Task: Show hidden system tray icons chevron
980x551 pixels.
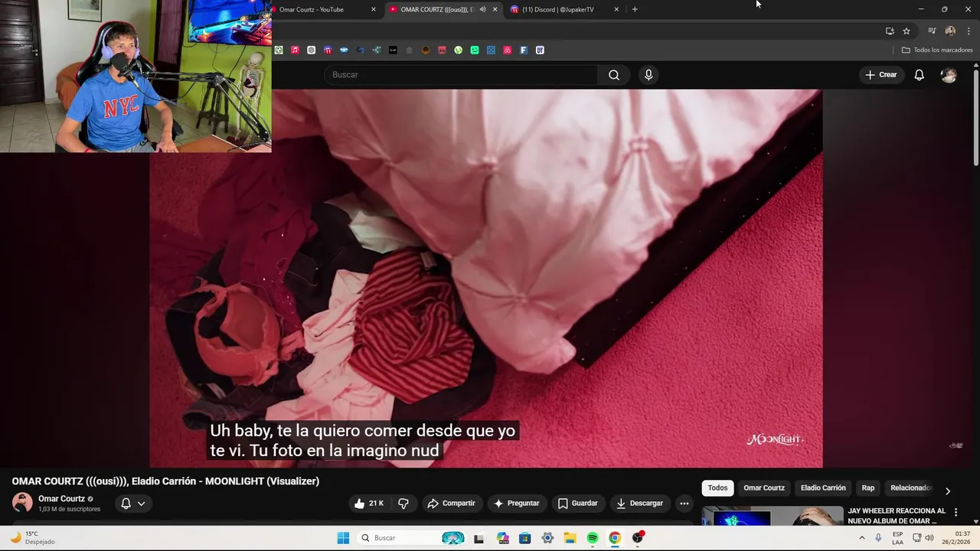Action: point(861,538)
